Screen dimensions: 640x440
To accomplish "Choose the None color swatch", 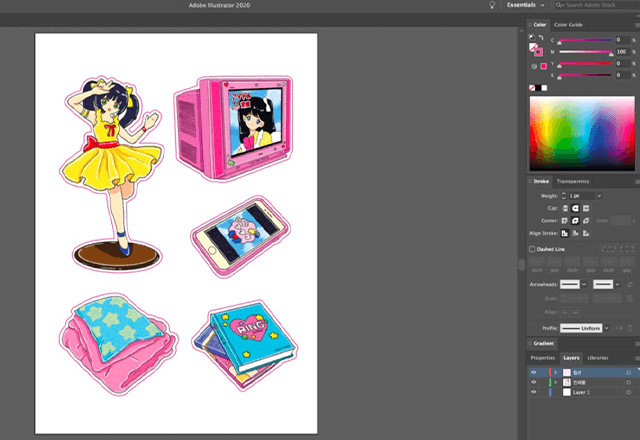I will pos(532,88).
